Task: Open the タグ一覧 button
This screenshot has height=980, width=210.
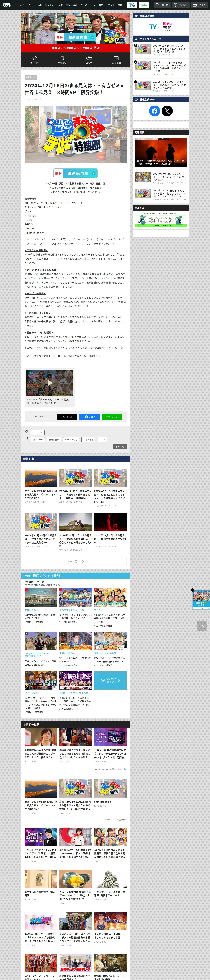Action: coord(120,447)
